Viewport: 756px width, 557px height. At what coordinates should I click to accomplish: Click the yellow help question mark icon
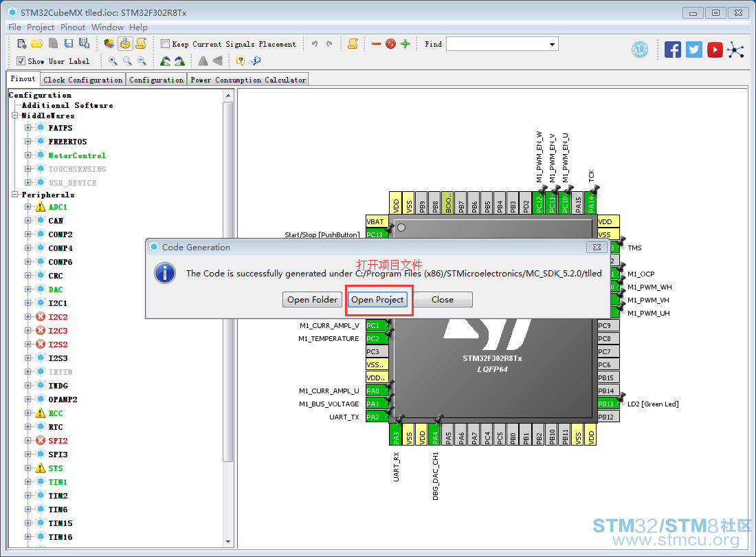(241, 61)
